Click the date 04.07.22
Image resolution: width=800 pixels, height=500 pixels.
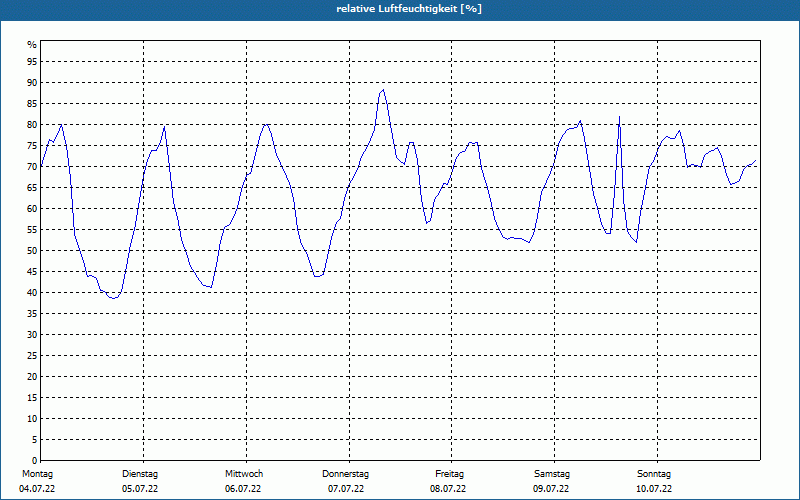click(x=37, y=489)
